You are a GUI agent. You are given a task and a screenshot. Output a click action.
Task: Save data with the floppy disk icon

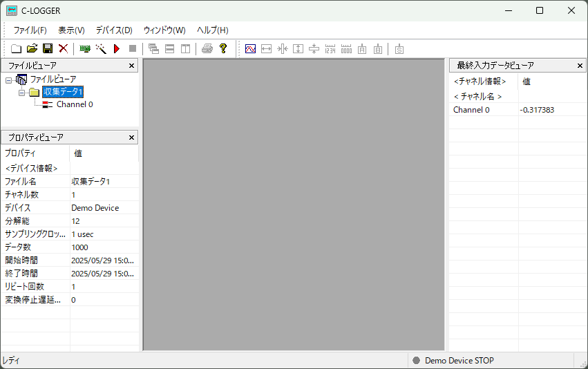click(x=48, y=48)
